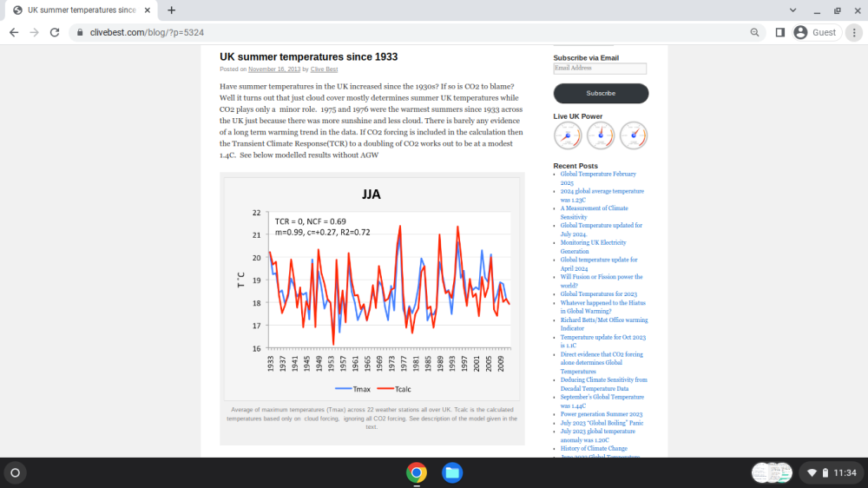The width and height of the screenshot is (868, 488).
Task: Open Will Fusion or Fission power post
Action: point(602,281)
